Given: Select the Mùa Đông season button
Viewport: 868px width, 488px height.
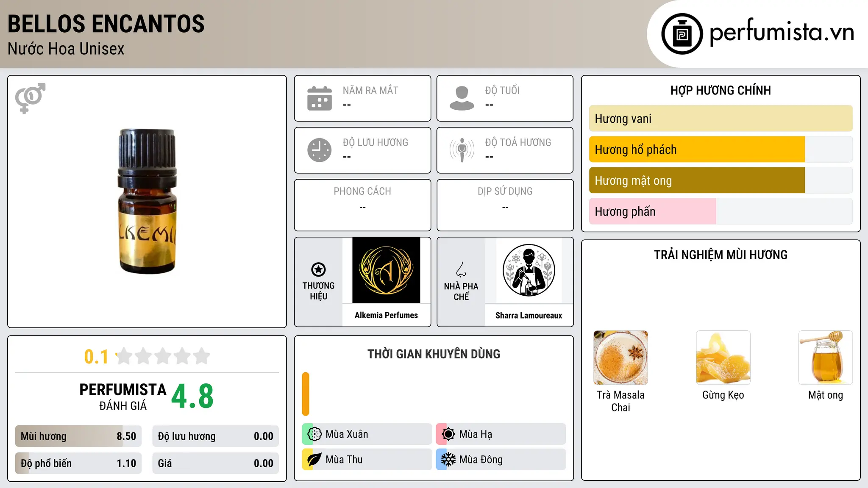Looking at the screenshot, I should coord(501,460).
